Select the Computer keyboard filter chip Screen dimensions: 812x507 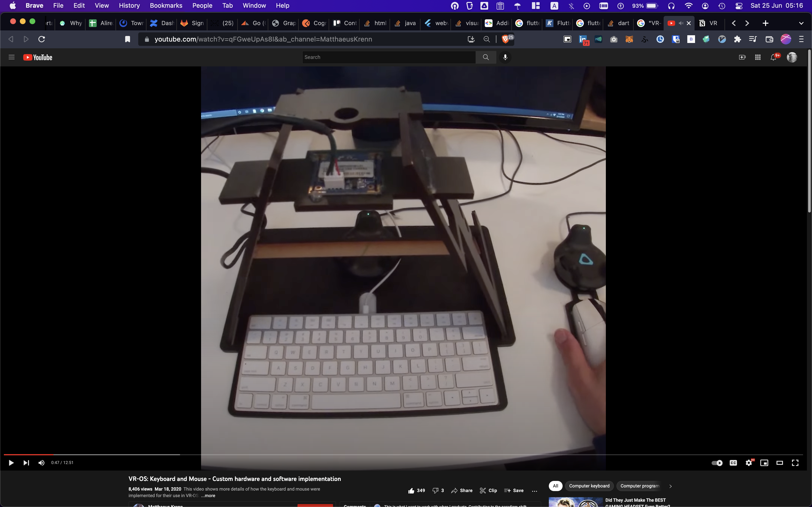click(589, 486)
